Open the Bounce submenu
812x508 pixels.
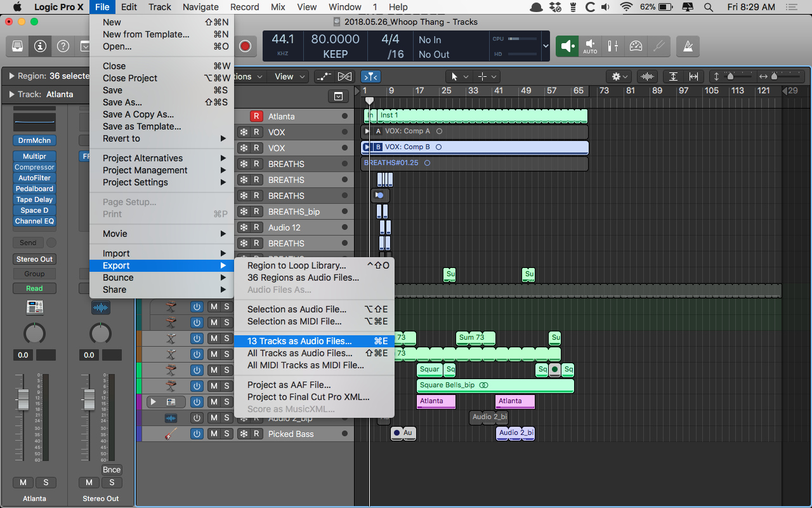tap(162, 277)
